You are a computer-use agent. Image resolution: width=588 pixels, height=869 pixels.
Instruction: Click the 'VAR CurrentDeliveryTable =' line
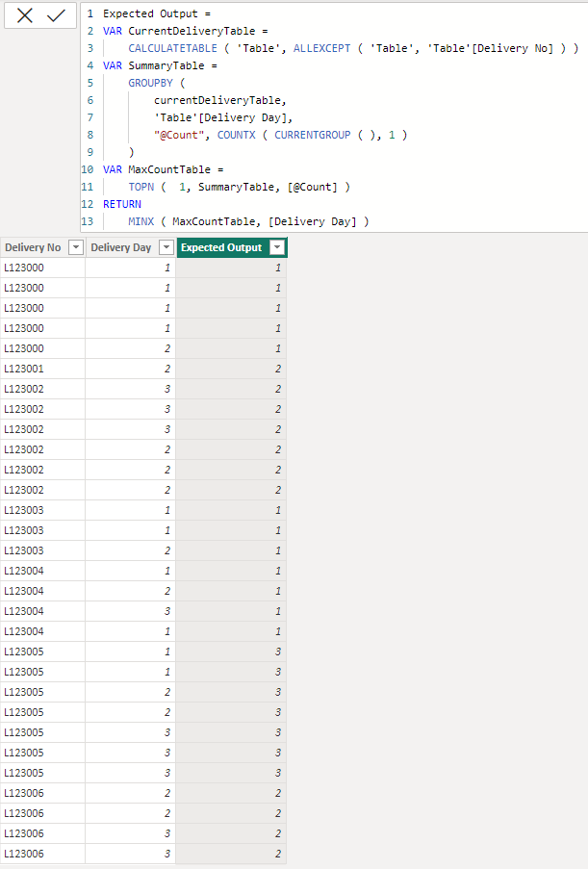tap(186, 31)
